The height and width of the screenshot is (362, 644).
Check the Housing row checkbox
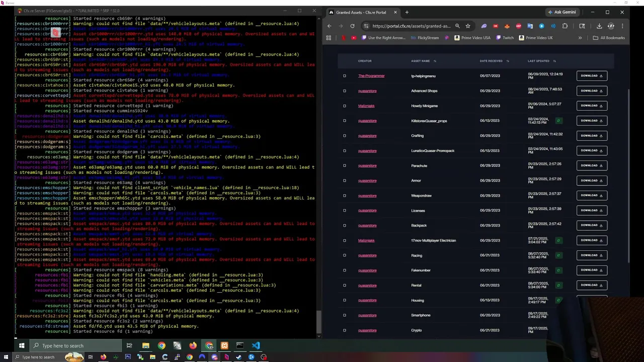point(345,300)
